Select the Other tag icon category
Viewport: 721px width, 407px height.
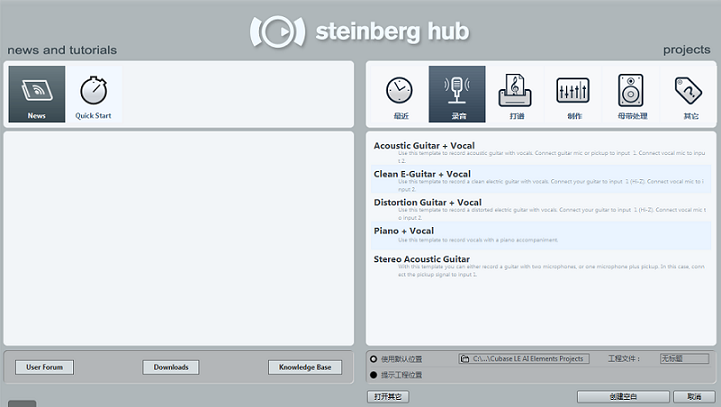coord(689,94)
